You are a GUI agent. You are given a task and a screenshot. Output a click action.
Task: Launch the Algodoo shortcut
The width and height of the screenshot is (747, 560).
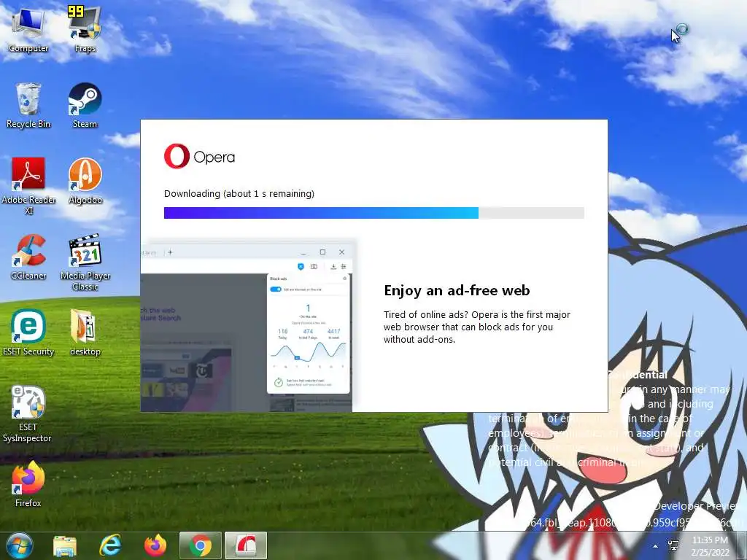click(85, 181)
